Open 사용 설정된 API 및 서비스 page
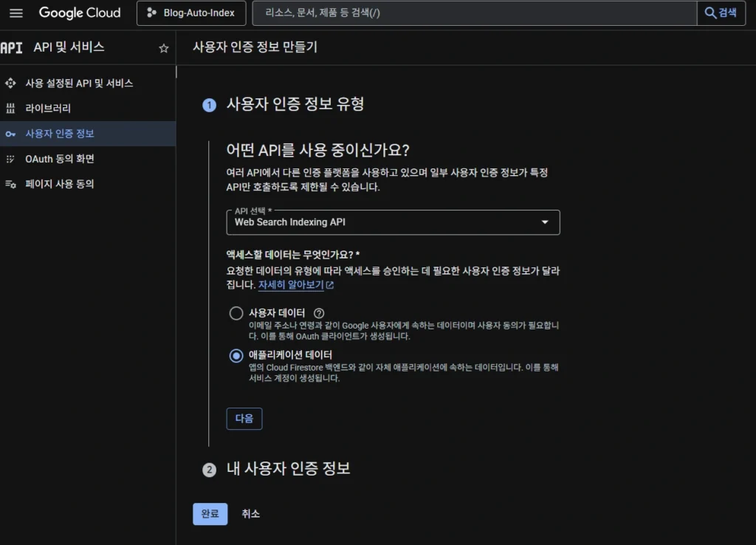756x545 pixels. pyautogui.click(x=88, y=83)
